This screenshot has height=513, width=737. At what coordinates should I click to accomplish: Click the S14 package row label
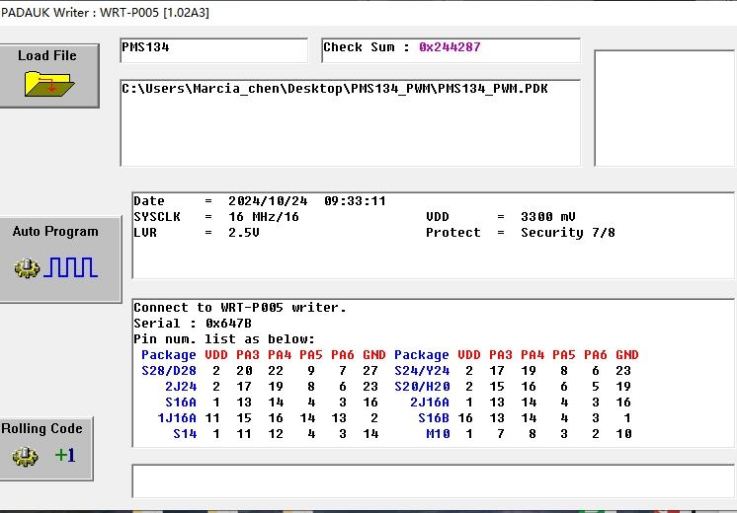(x=185, y=434)
